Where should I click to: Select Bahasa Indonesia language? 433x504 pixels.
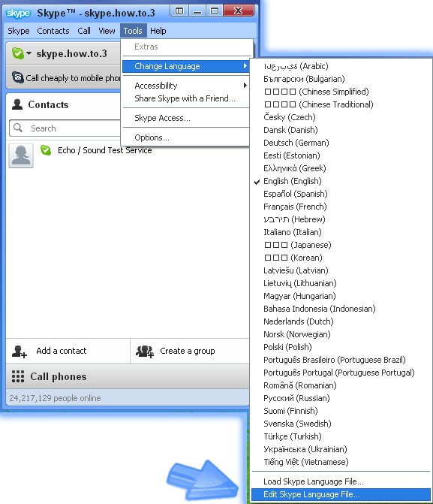point(319,309)
